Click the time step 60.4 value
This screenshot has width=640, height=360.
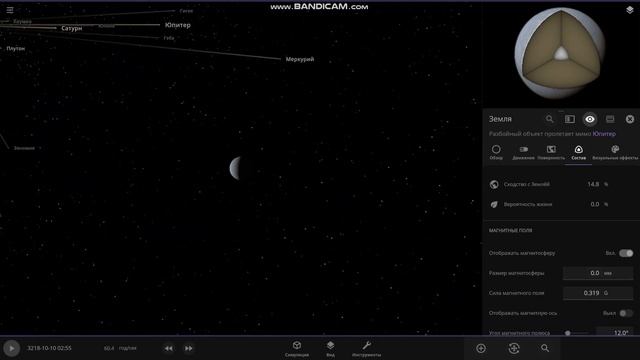[x=109, y=348]
